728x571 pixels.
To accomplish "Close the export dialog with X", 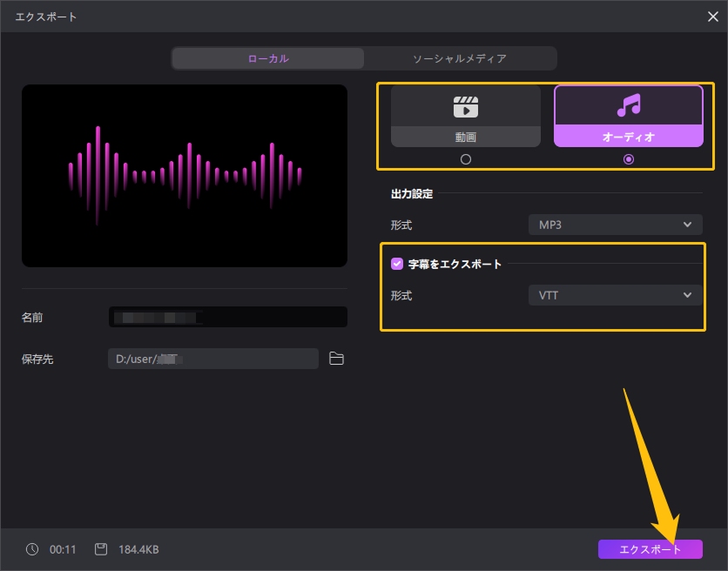I will (x=712, y=16).
